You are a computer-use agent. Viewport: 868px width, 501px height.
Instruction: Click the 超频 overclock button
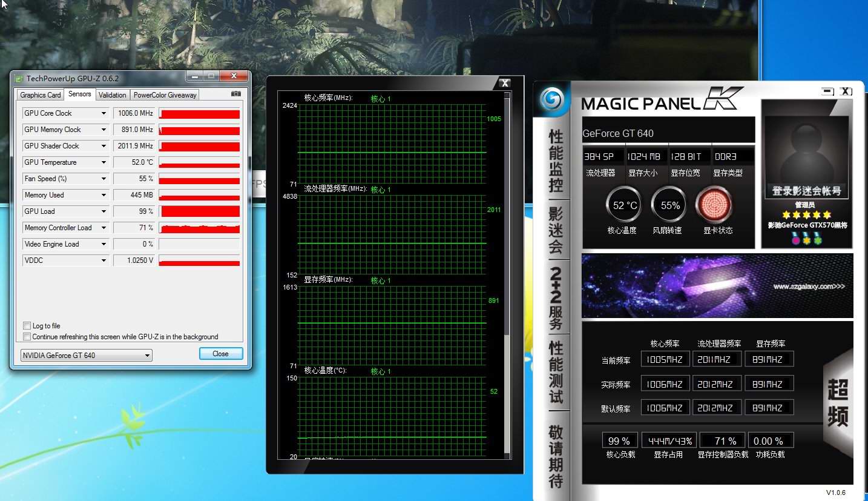click(838, 403)
